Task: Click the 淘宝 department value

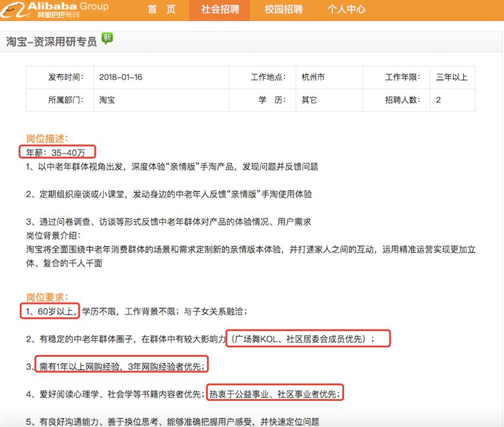Action: click(x=107, y=100)
